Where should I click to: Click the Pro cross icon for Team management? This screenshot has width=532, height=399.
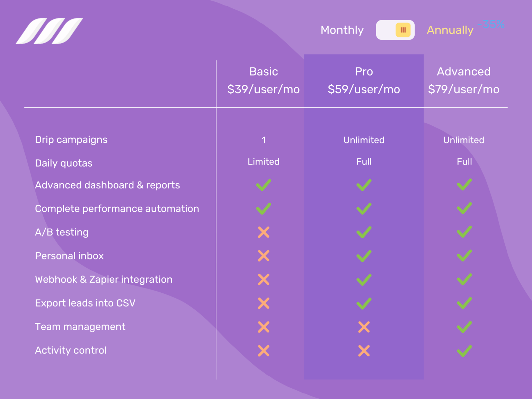coord(364,327)
